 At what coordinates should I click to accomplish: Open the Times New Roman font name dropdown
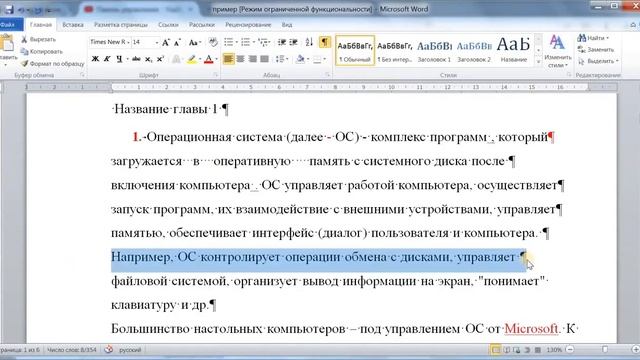(128, 42)
